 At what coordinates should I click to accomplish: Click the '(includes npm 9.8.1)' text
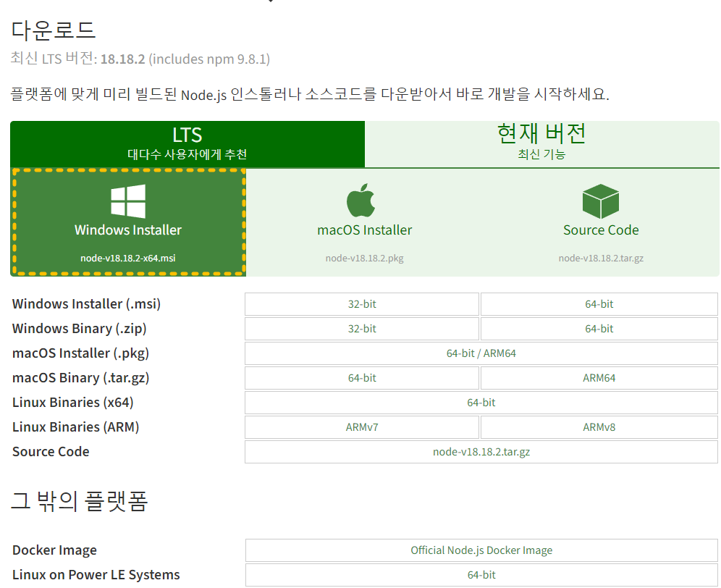point(209,59)
